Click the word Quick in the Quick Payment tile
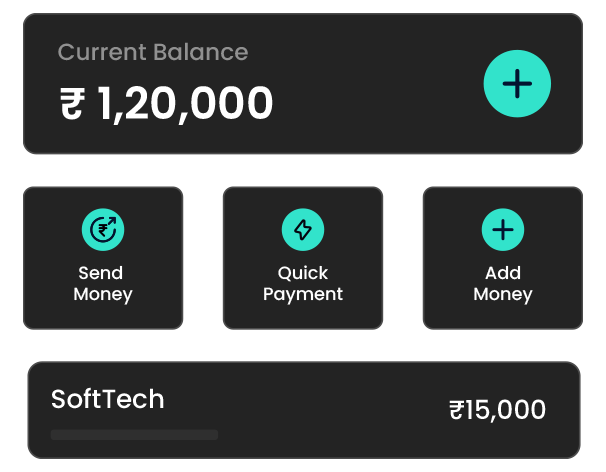Viewport: 606px width, 472px height. click(x=303, y=273)
